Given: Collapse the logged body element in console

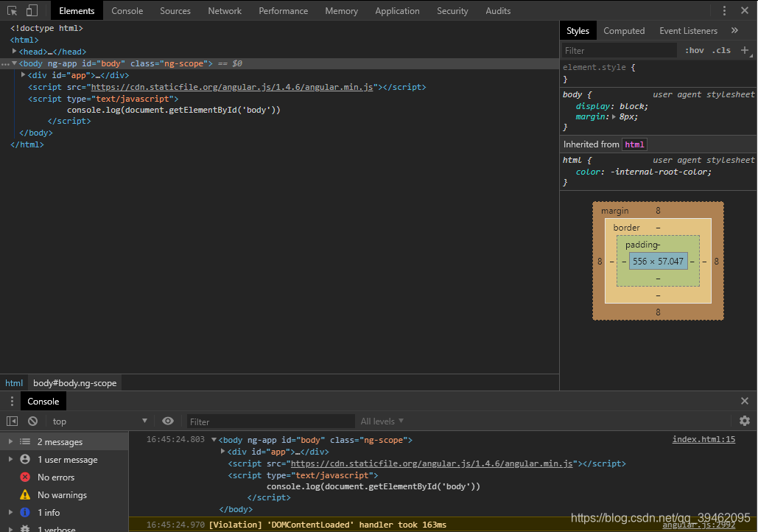Looking at the screenshot, I should point(214,440).
